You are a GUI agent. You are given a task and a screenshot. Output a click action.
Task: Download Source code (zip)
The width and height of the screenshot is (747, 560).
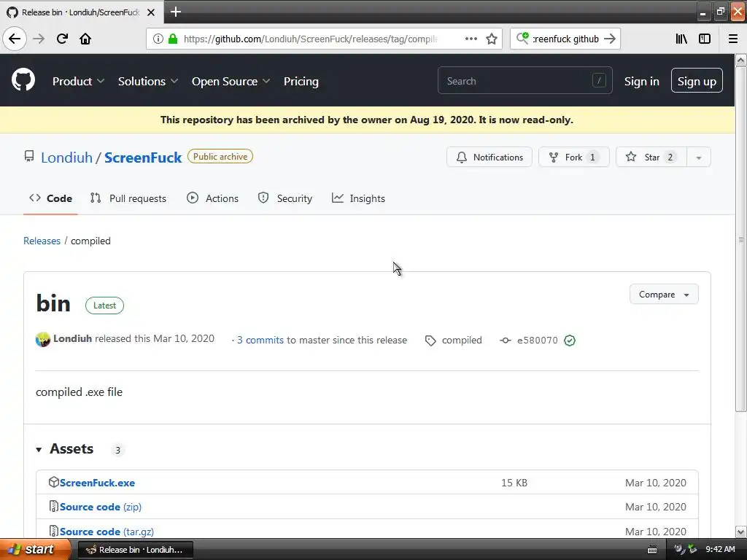tap(101, 507)
